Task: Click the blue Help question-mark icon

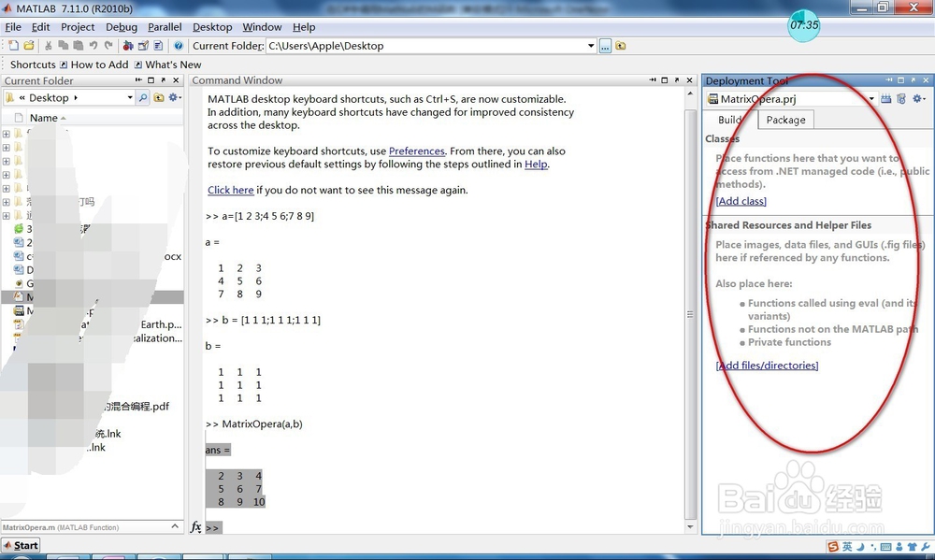Action: coord(179,45)
